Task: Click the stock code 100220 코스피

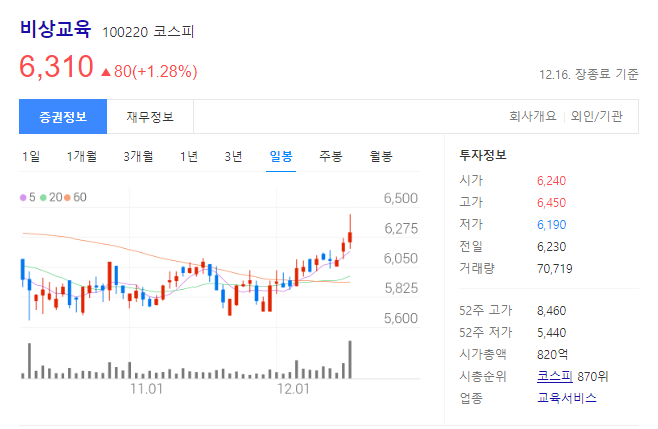Action: [x=148, y=32]
